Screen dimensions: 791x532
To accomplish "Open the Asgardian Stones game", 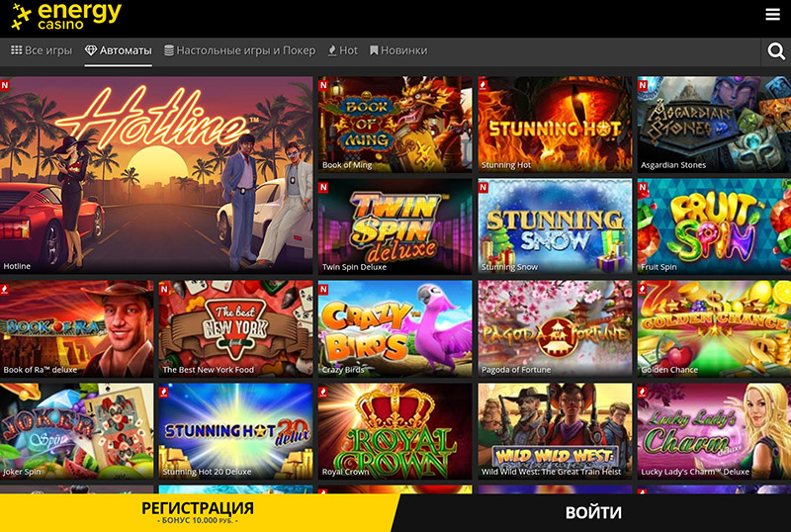I will [x=713, y=124].
